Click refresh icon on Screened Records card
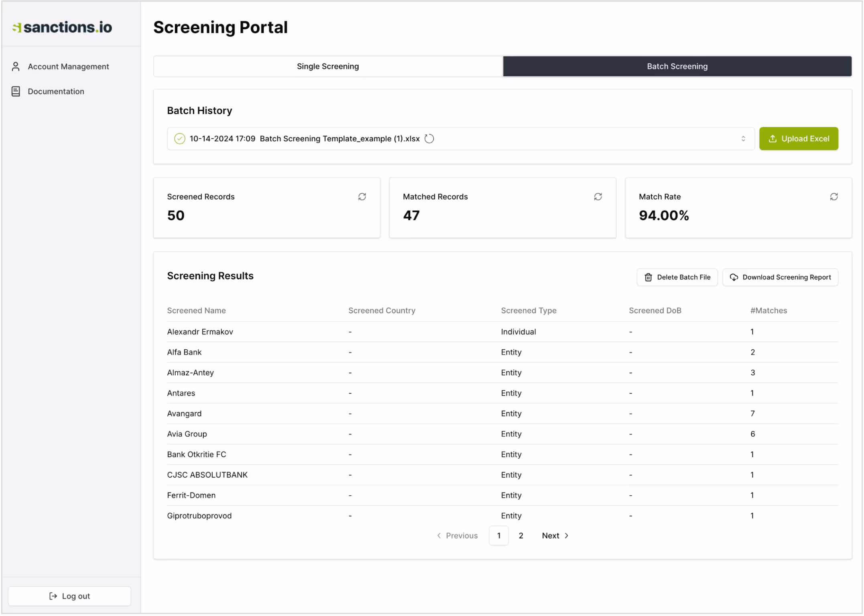 coord(362,197)
